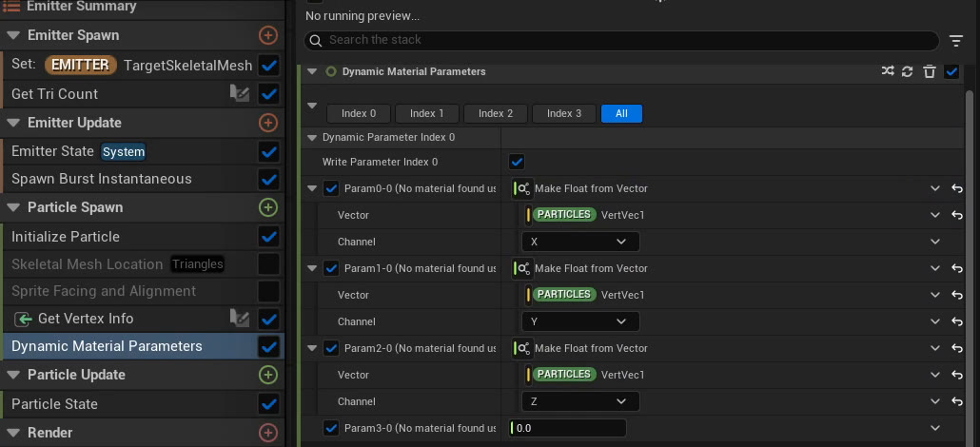Open Param0-0 Channel dropdown showing X
Screen dimensions: 980x447
coord(580,242)
